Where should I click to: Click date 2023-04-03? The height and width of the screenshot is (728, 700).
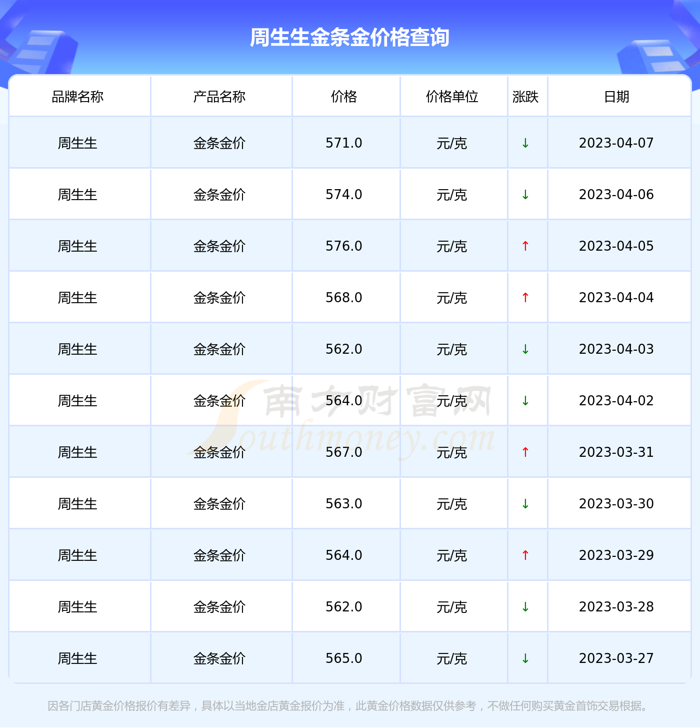tap(616, 349)
